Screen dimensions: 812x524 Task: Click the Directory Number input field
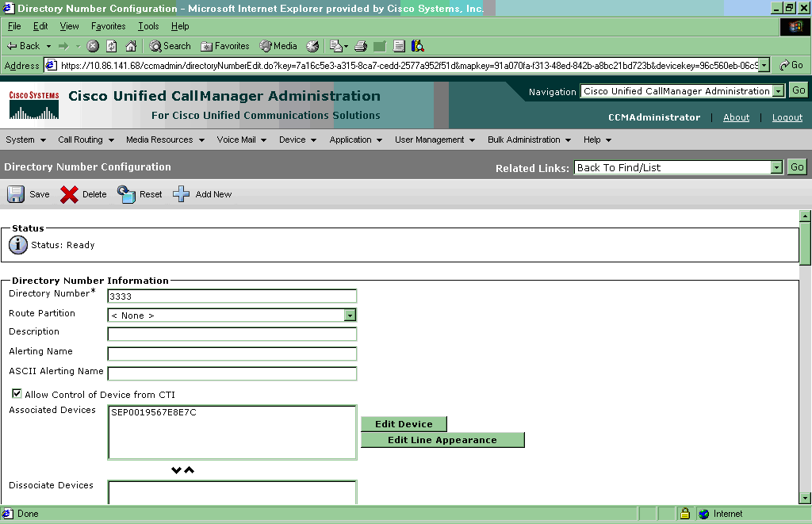pos(232,296)
